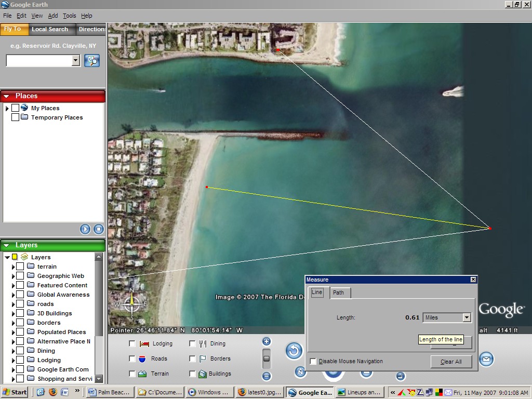Click the Google Earth icon in the title bar
The width and height of the screenshot is (532, 399).
(x=5, y=4)
